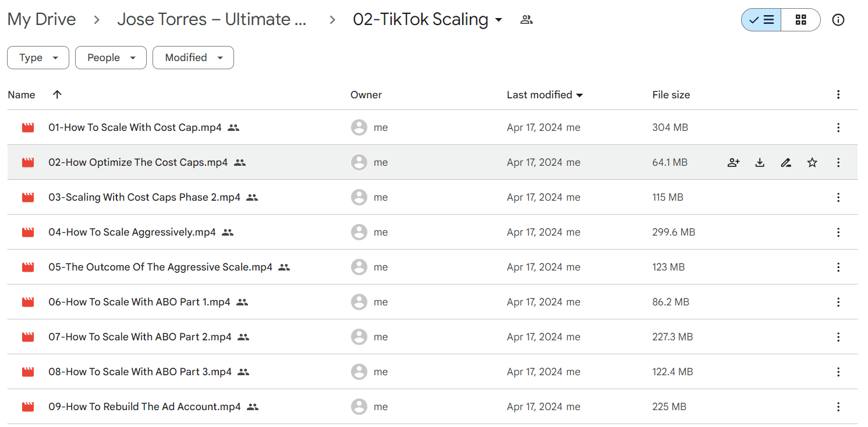Open more actions for 01-How To Scale With Cost Cap
This screenshot has width=868, height=427.
(x=838, y=127)
